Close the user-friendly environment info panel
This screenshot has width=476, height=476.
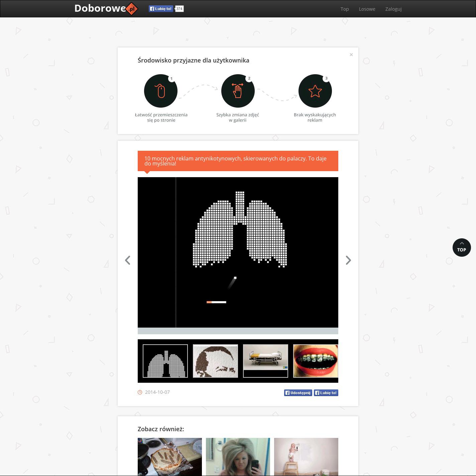point(351,55)
